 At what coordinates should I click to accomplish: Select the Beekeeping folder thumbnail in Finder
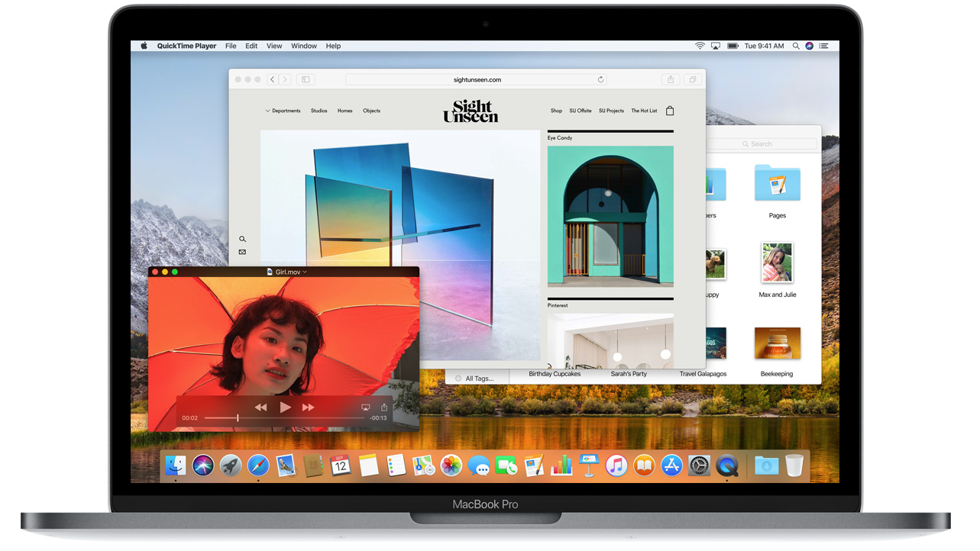click(777, 343)
